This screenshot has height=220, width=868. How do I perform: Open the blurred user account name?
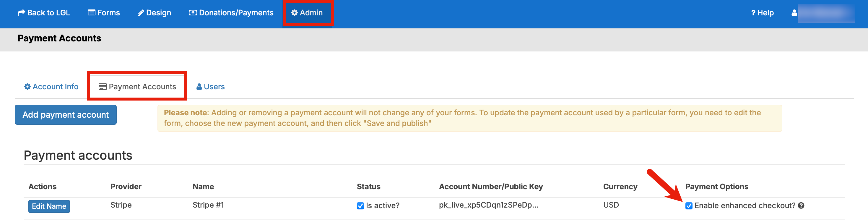[826, 13]
